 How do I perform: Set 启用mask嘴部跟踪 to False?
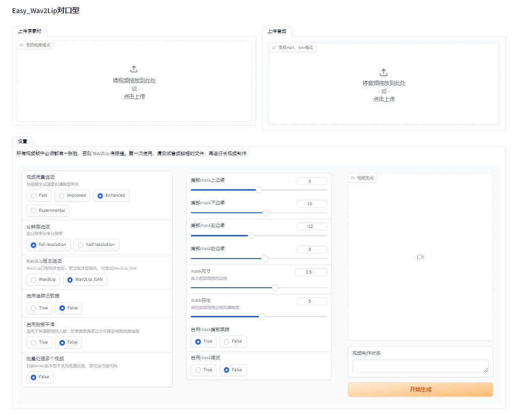pyautogui.click(x=233, y=342)
